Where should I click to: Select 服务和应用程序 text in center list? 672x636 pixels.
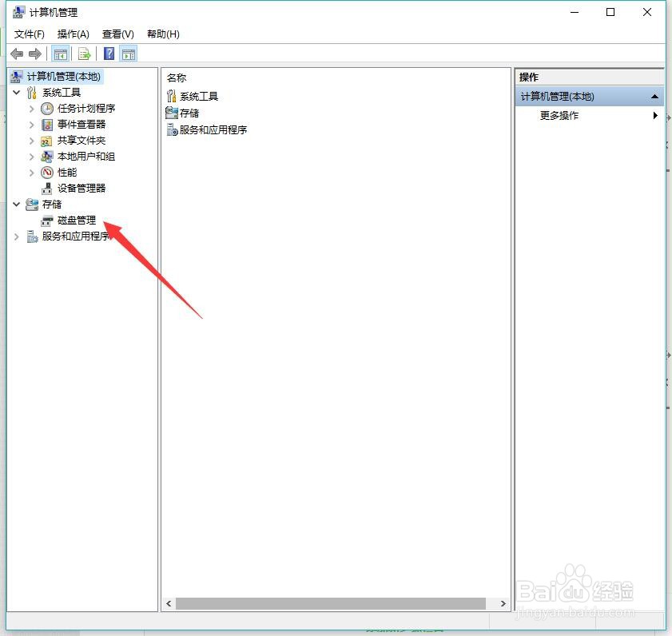213,130
